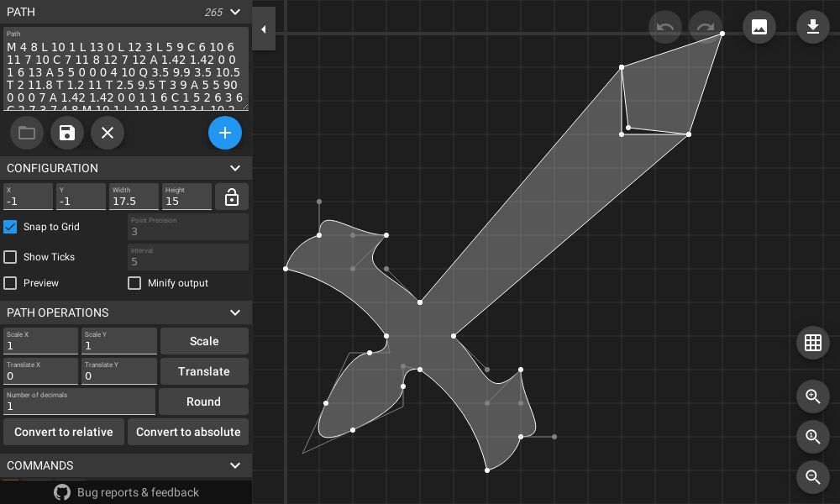Click the viewBox X field
The image size is (840, 504).
(28, 197)
